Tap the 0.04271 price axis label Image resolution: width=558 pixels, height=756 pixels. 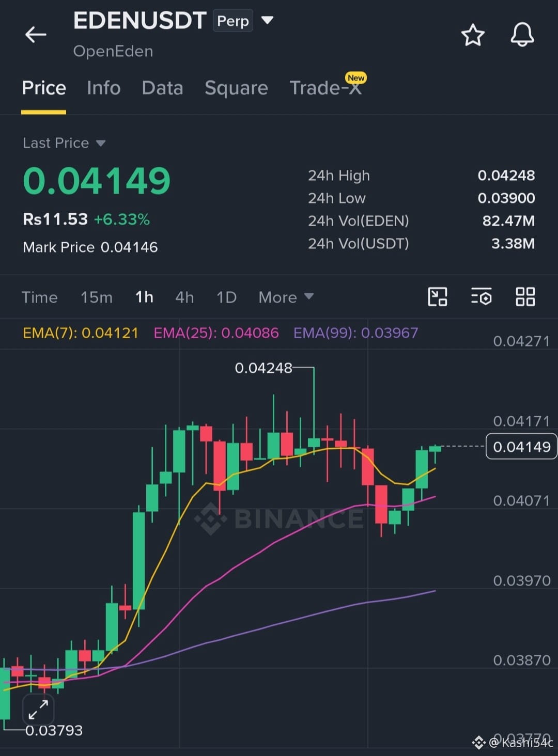pyautogui.click(x=521, y=341)
